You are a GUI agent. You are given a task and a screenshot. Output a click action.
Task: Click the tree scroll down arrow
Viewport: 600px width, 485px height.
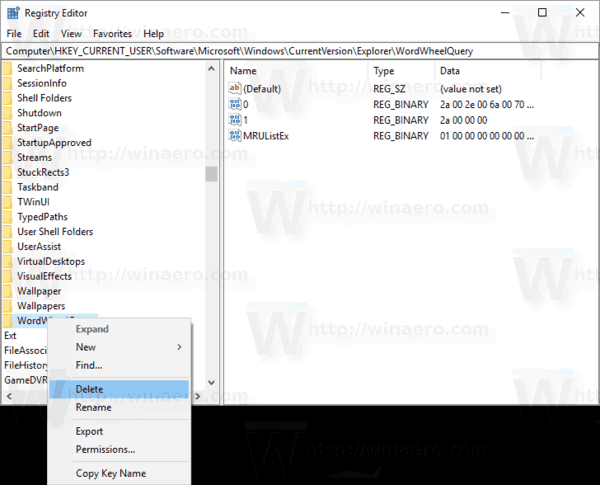coord(211,382)
